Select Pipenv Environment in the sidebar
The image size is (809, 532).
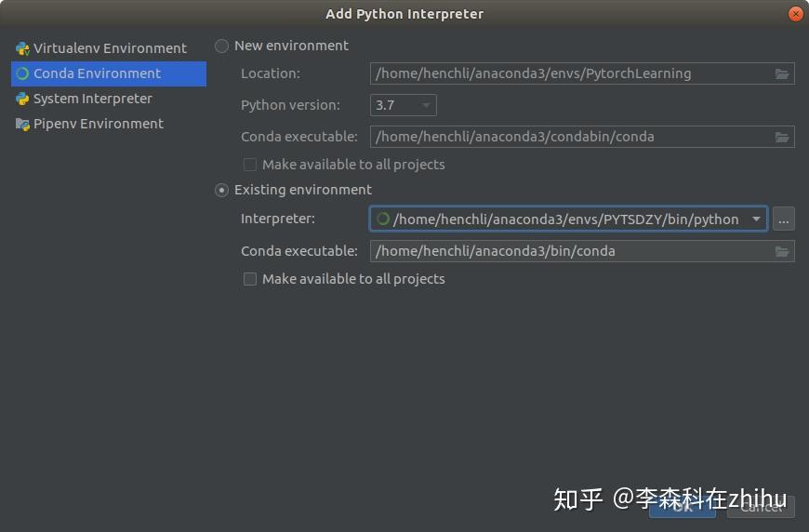pyautogui.click(x=109, y=124)
